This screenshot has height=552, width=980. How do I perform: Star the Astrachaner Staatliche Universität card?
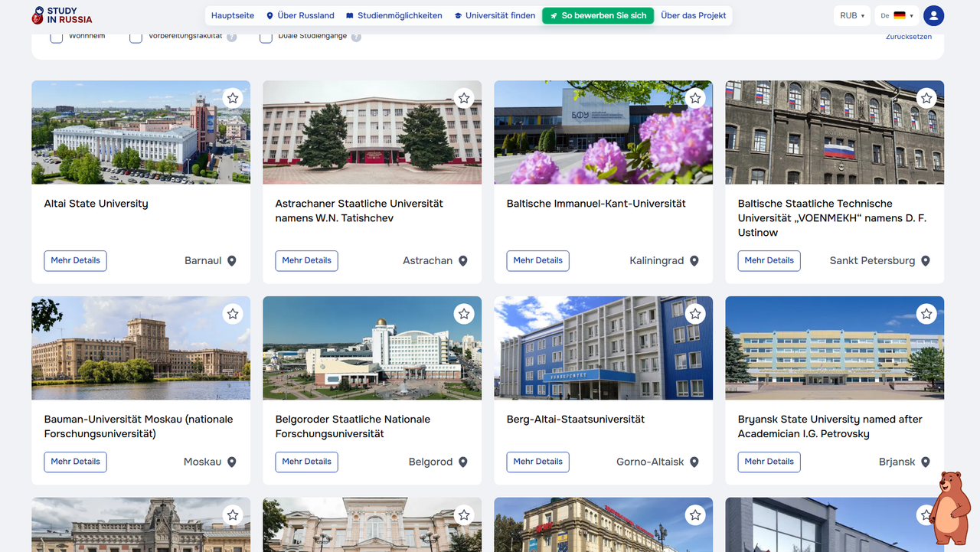(464, 98)
